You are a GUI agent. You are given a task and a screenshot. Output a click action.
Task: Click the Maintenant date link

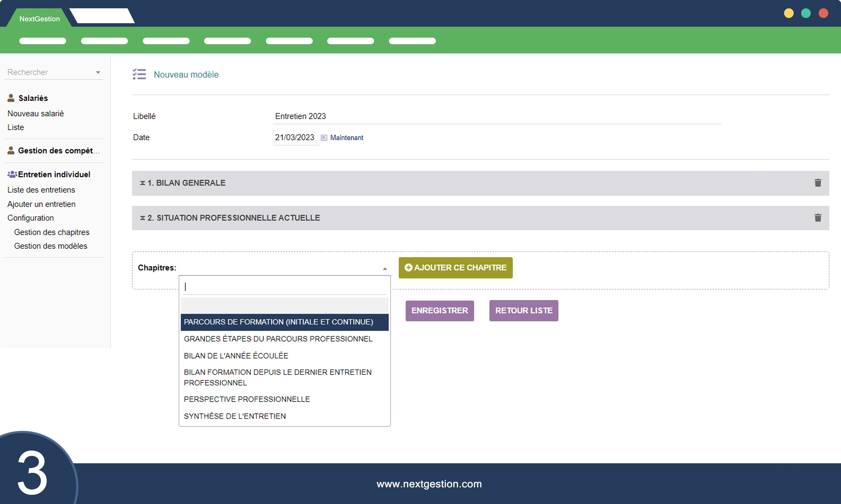pos(346,137)
